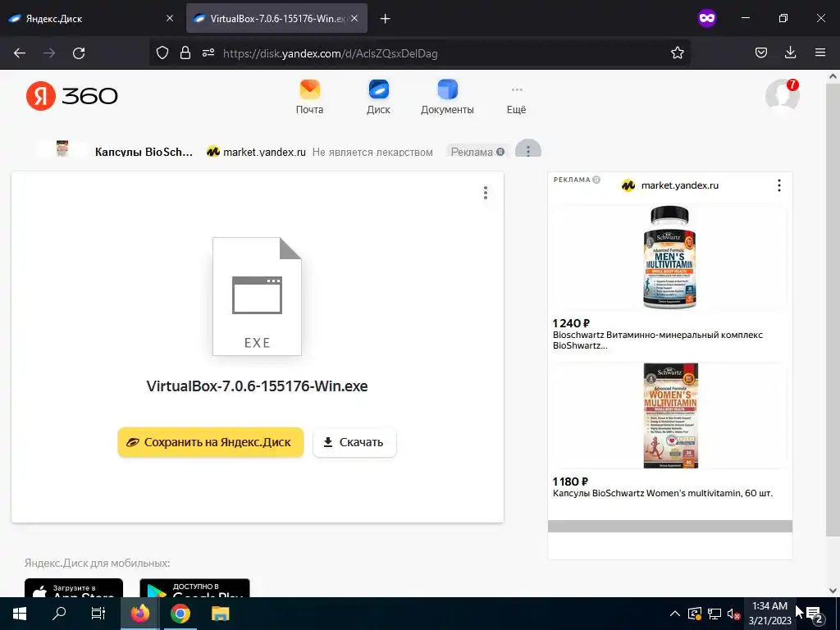
Task: Click the Women's Multivitamin product image
Action: [x=671, y=416]
